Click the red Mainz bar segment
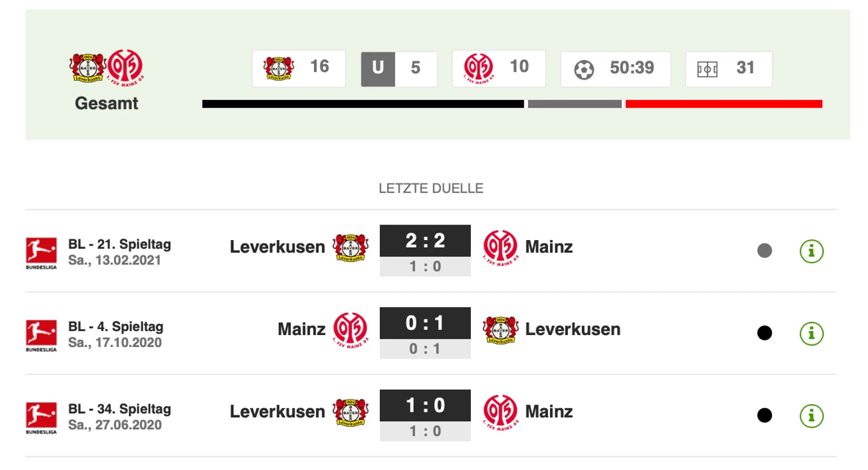This screenshot has width=868, height=470. [724, 104]
